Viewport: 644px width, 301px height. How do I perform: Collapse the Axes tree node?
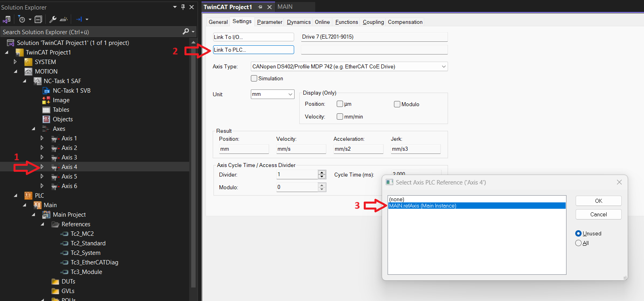point(33,129)
